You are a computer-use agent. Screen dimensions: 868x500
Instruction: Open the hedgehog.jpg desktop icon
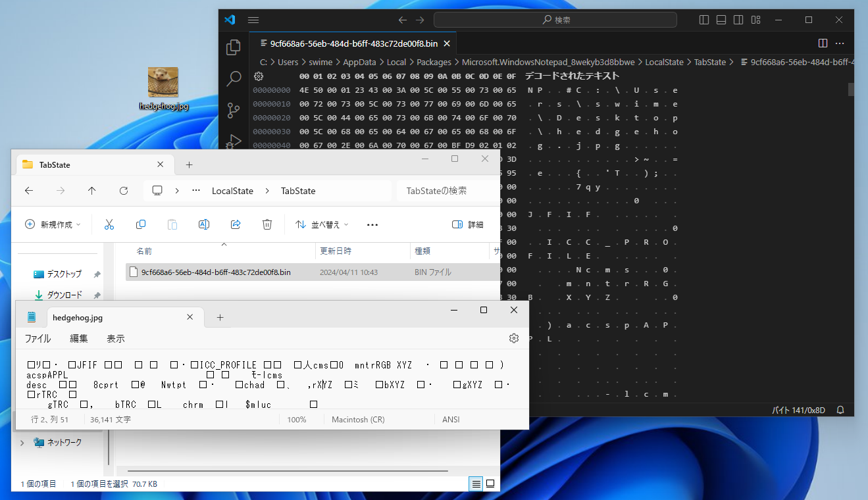[x=163, y=88]
